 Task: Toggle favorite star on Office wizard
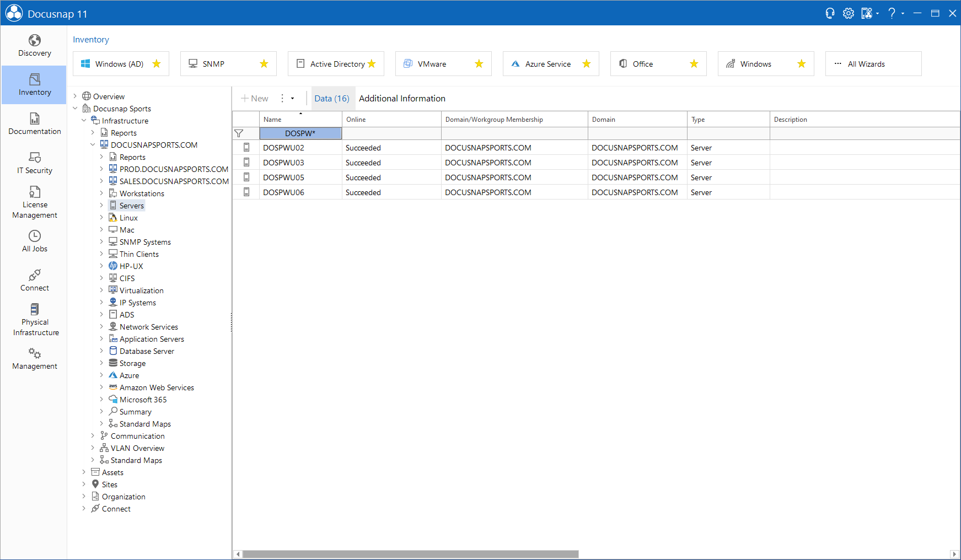694,64
